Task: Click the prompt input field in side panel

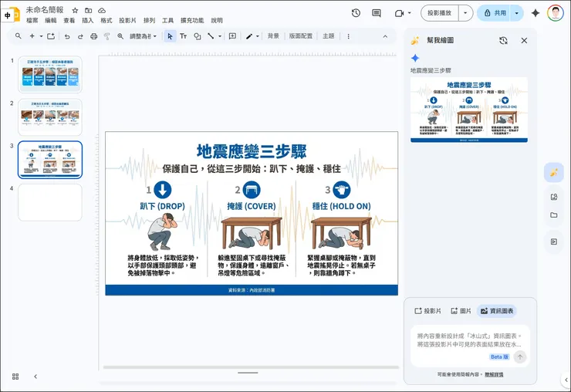Action: pos(469,340)
